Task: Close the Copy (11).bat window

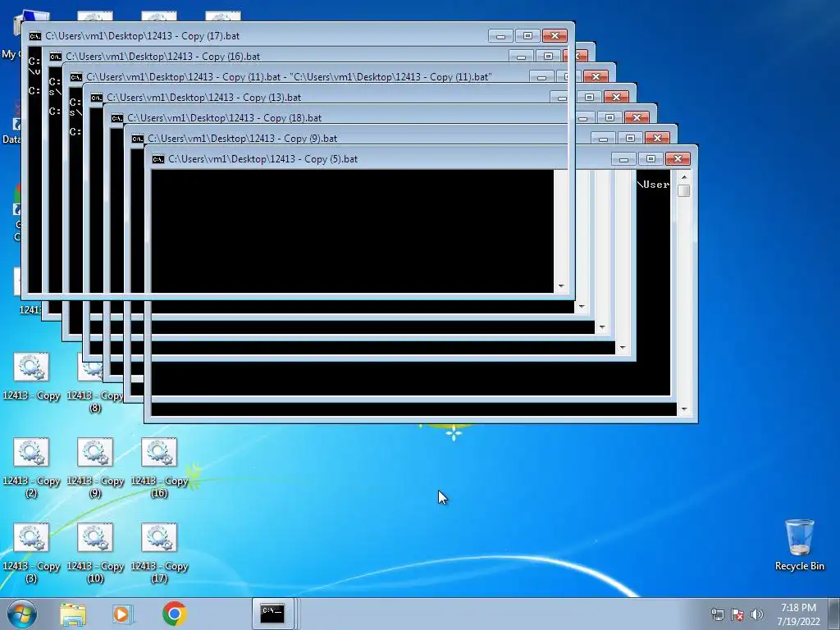Action: [596, 76]
